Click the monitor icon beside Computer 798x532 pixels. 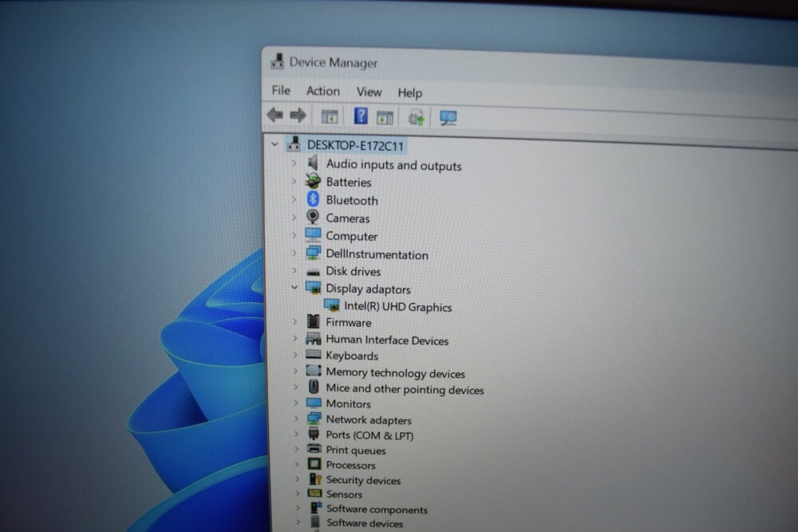(313, 234)
